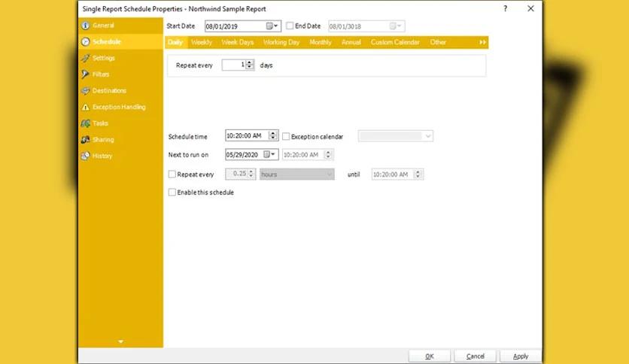
Task: Switch to the Weekly tab
Action: pyautogui.click(x=201, y=43)
